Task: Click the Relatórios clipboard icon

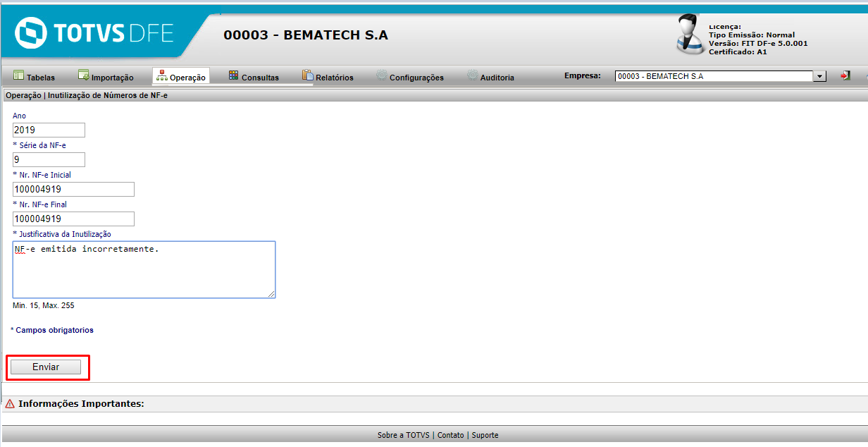Action: 307,75
